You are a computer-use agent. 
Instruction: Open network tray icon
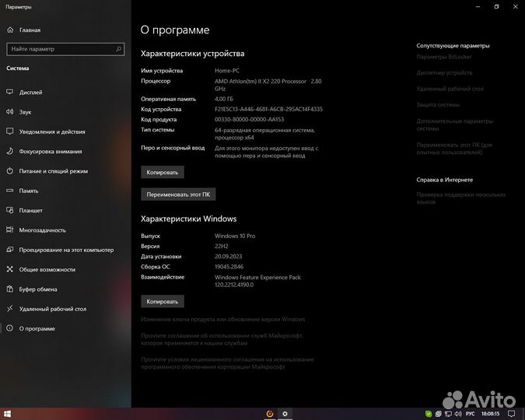[448, 414]
